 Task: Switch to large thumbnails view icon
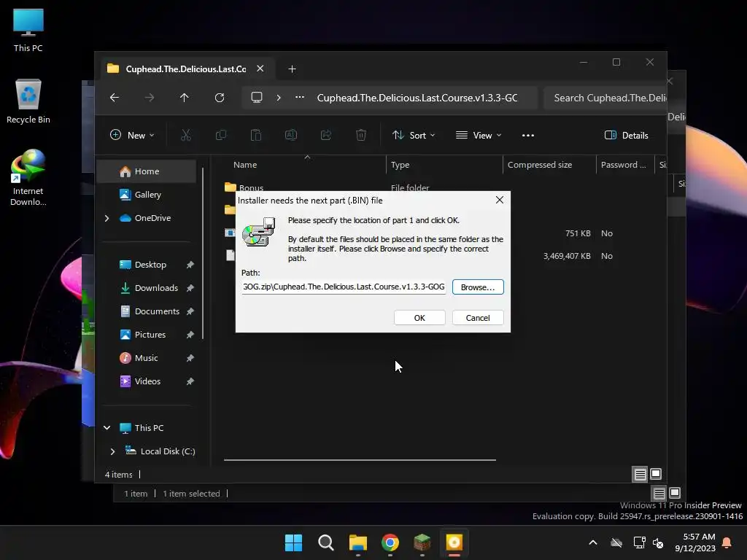[656, 474]
